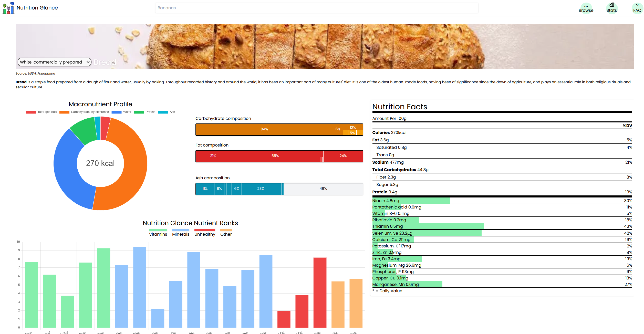Click the Stats bar-chart icon
Viewport: 644px width, 334px height.
click(612, 5)
